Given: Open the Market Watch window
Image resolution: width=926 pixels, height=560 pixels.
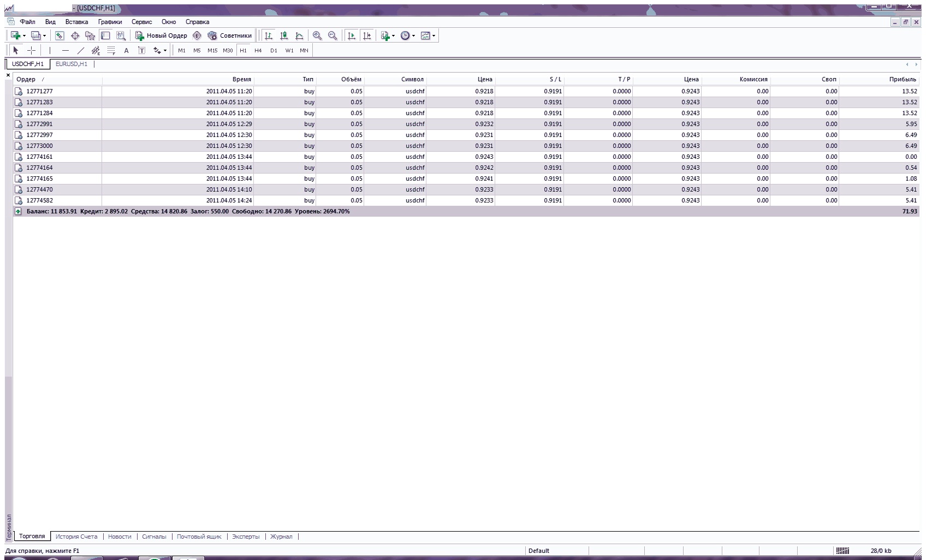Looking at the screenshot, I should [60, 35].
